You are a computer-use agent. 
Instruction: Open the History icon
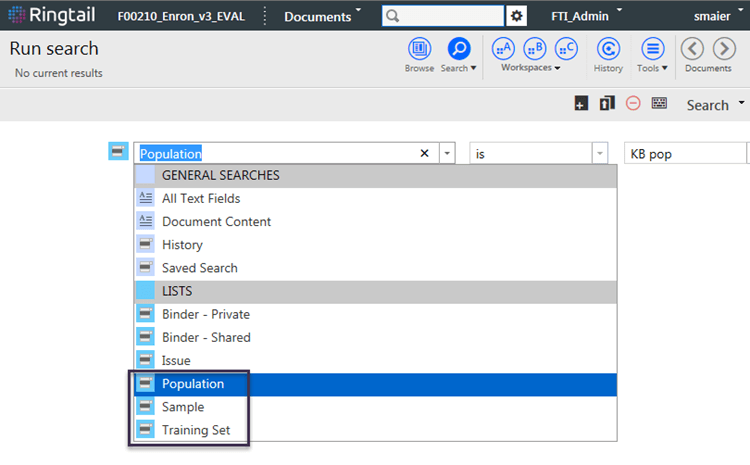point(608,48)
